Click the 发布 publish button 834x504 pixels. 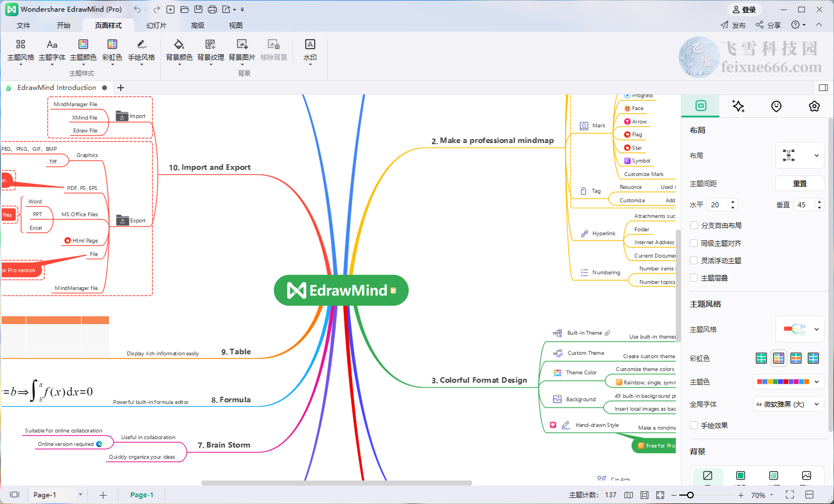pos(733,25)
